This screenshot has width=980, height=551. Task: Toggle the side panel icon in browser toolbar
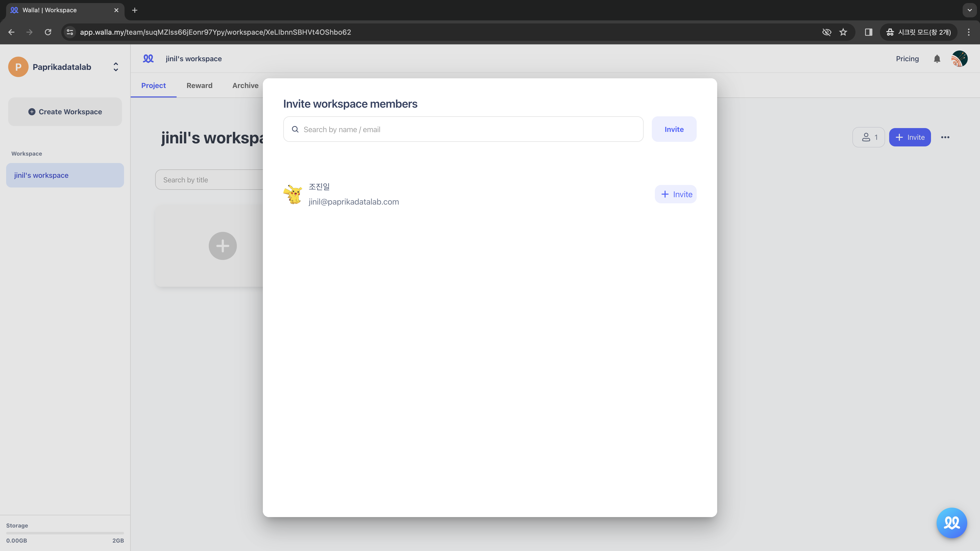pos(868,32)
